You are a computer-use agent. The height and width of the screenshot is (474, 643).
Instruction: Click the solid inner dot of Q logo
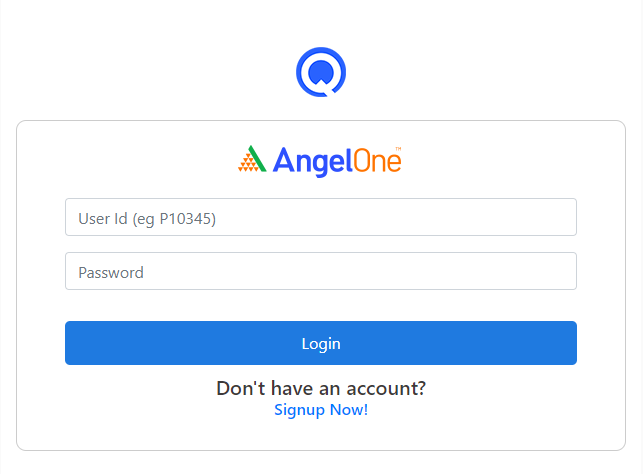pos(321,72)
